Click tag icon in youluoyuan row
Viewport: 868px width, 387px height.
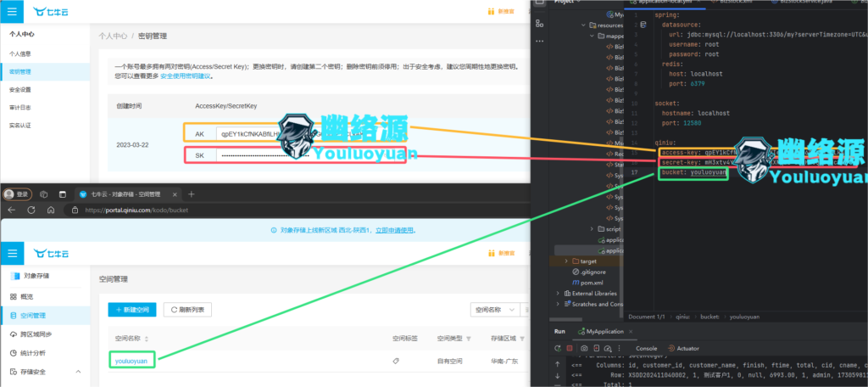tap(396, 361)
